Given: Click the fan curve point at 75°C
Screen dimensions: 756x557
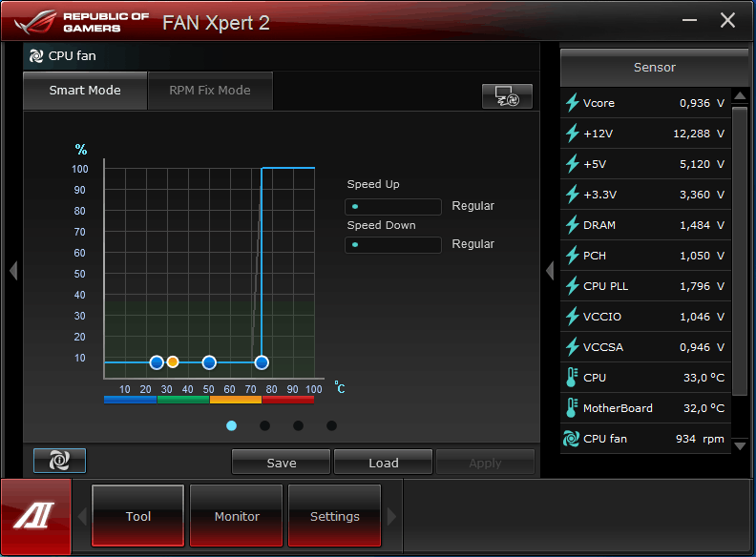Looking at the screenshot, I should click(x=262, y=362).
